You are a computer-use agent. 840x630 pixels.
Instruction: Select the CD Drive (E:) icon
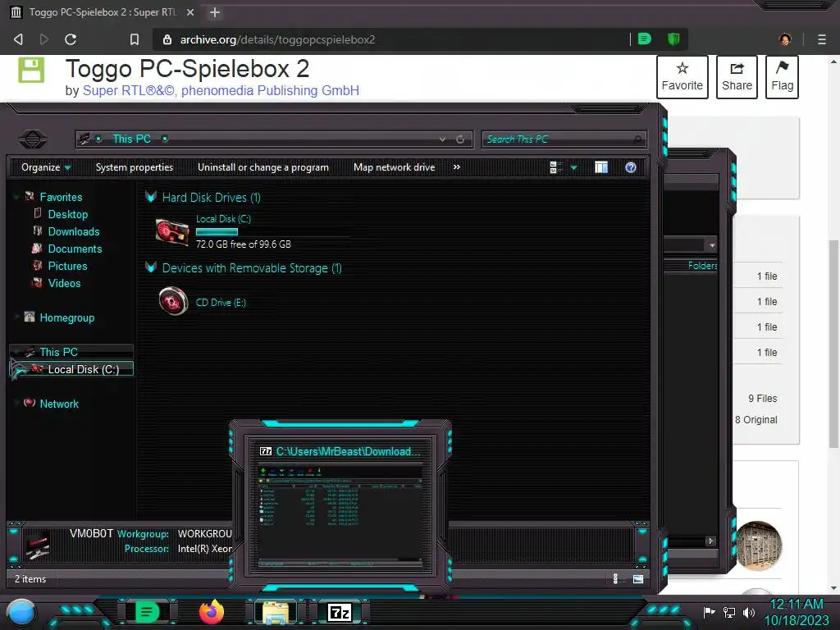174,300
